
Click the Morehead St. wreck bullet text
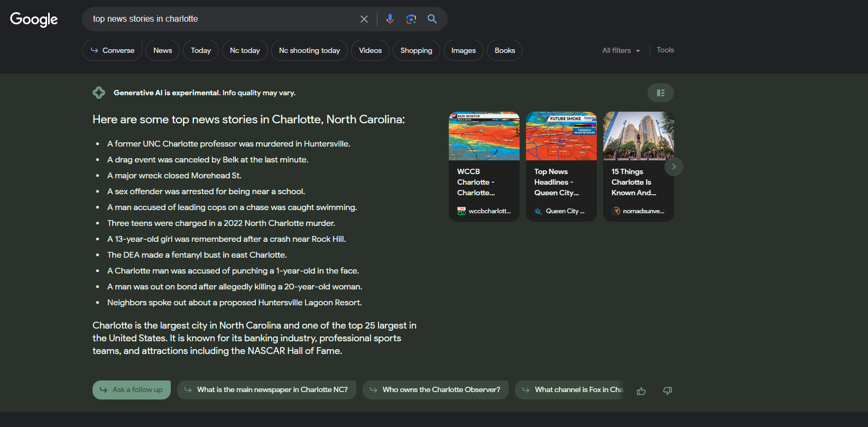[174, 176]
